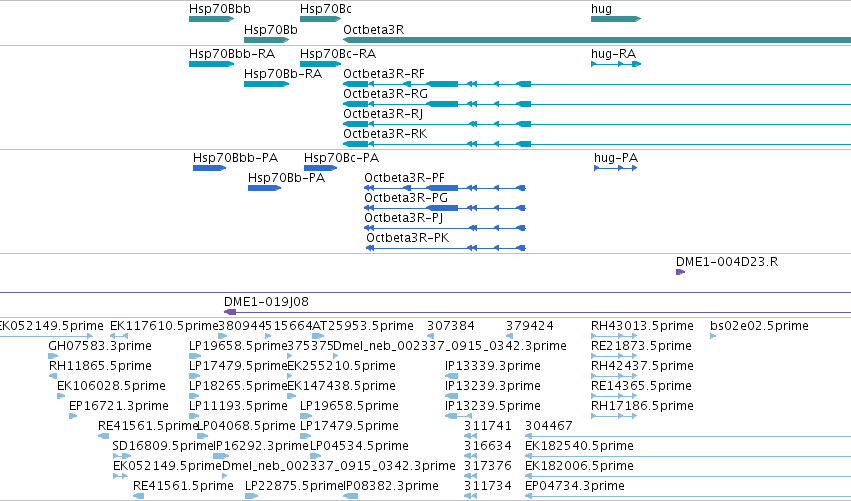
Task: Select EST LP04534.5prime
Action: pos(316,457)
